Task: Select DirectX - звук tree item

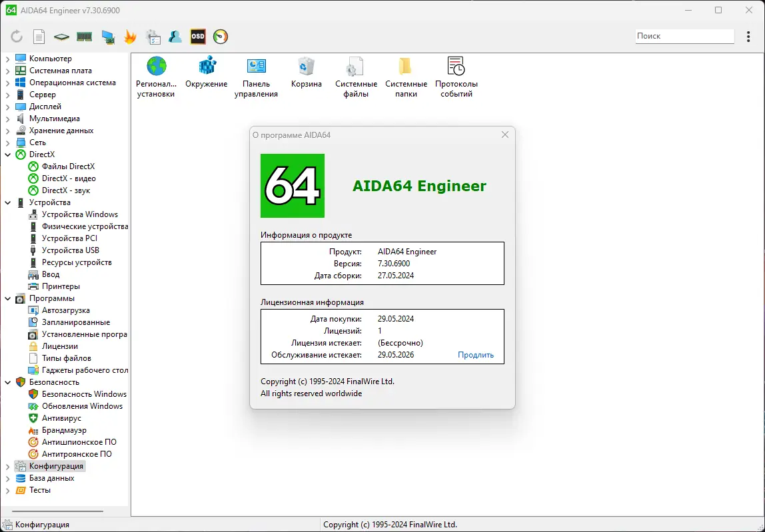Action: 66,190
